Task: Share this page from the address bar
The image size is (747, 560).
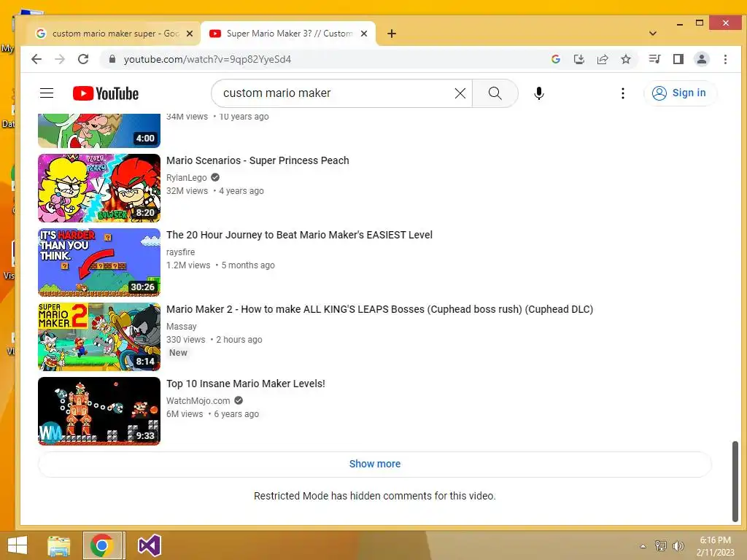Action: (x=603, y=59)
